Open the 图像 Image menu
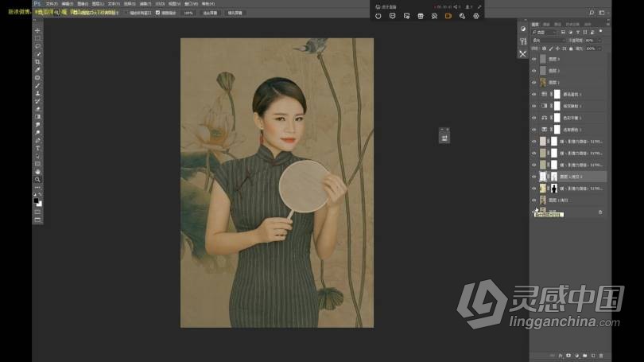The width and height of the screenshot is (644, 362). 83,4
